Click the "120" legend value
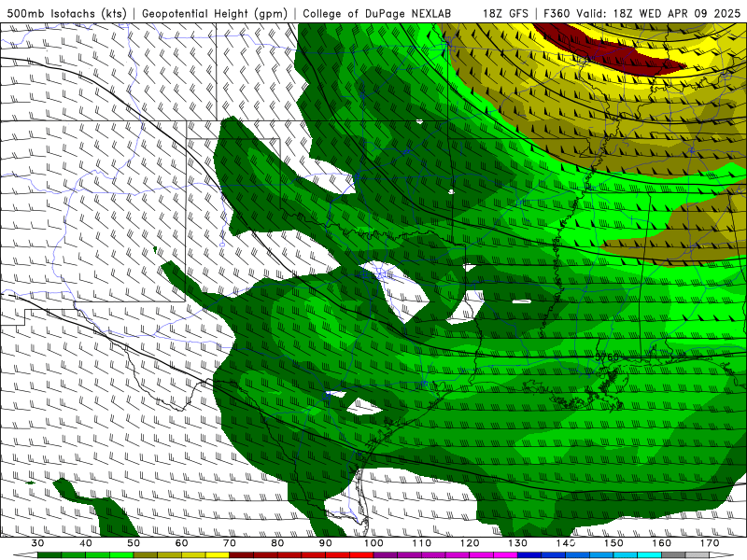Viewport: 747px width, 560px height. 470,543
